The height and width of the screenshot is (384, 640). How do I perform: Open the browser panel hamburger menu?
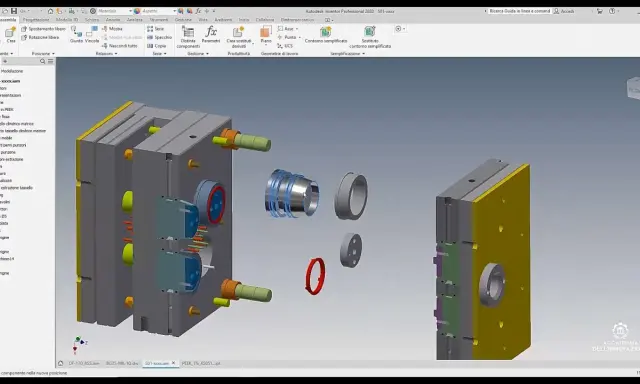(50, 61)
